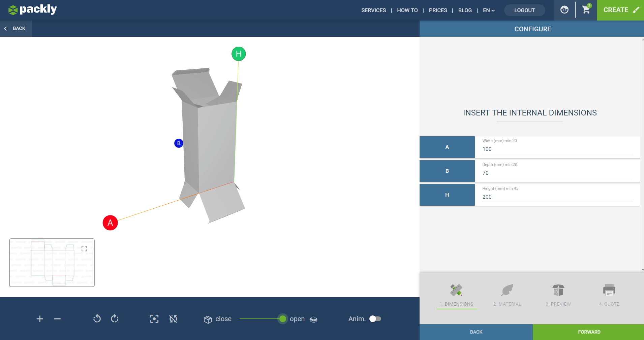Switch to the 2. MATERIAL step
Viewport: 644px width, 340px height.
pos(507,304)
